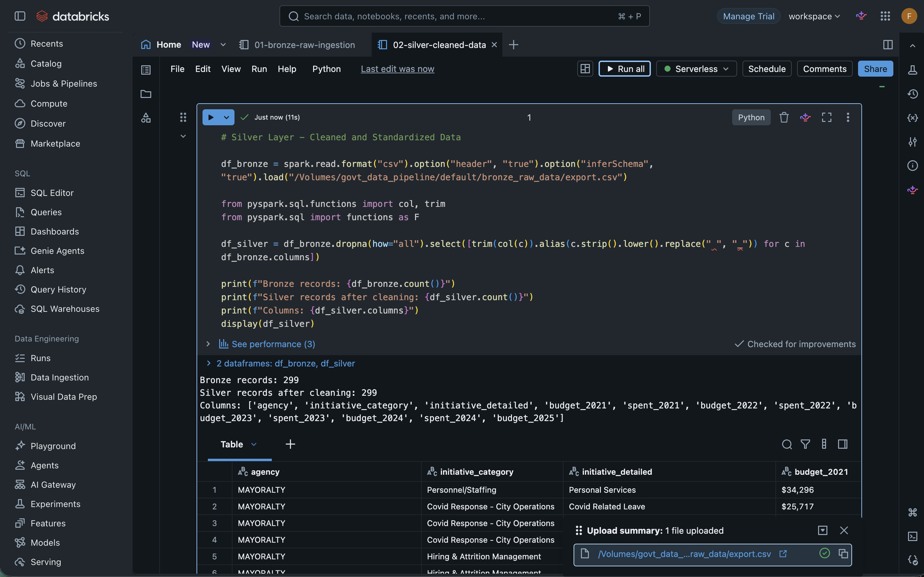Collapse cell code with chevron
Viewport: 924px width, 577px height.
tap(183, 136)
